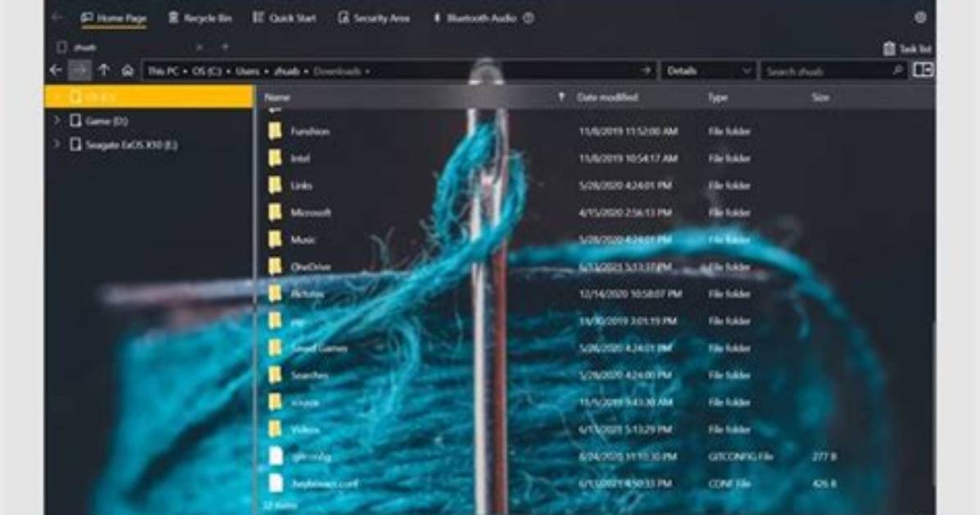Click 'OS (C:)' in the address path
Viewport: 980px width, 515px height.
(206, 71)
